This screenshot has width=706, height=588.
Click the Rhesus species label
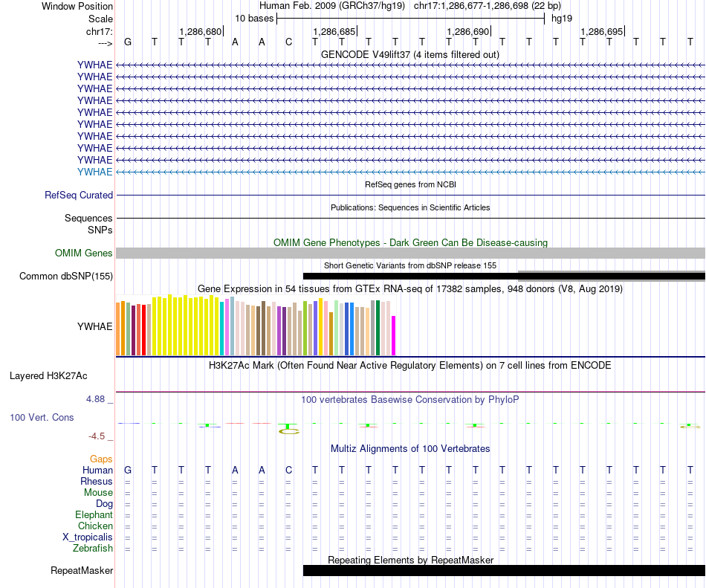(97, 481)
